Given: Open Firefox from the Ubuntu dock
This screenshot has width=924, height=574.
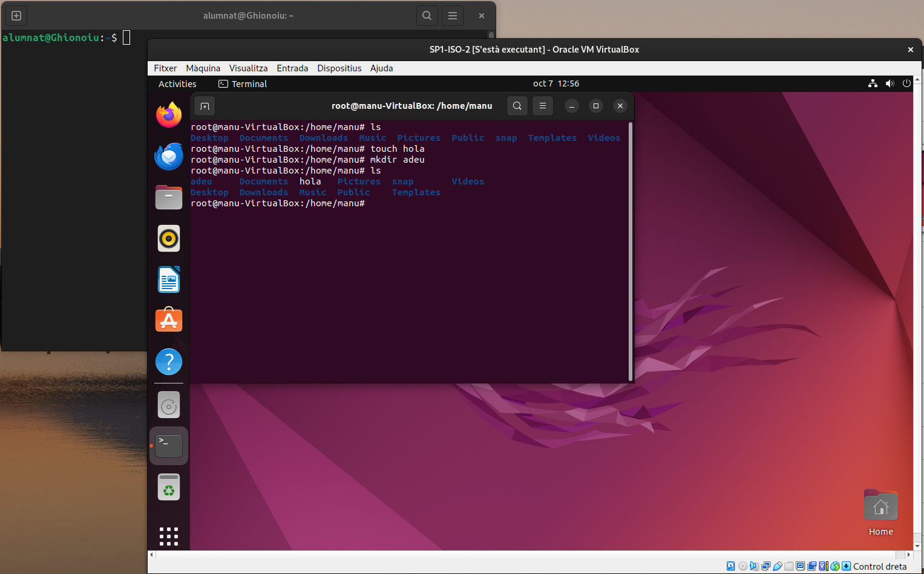Looking at the screenshot, I should tap(169, 115).
